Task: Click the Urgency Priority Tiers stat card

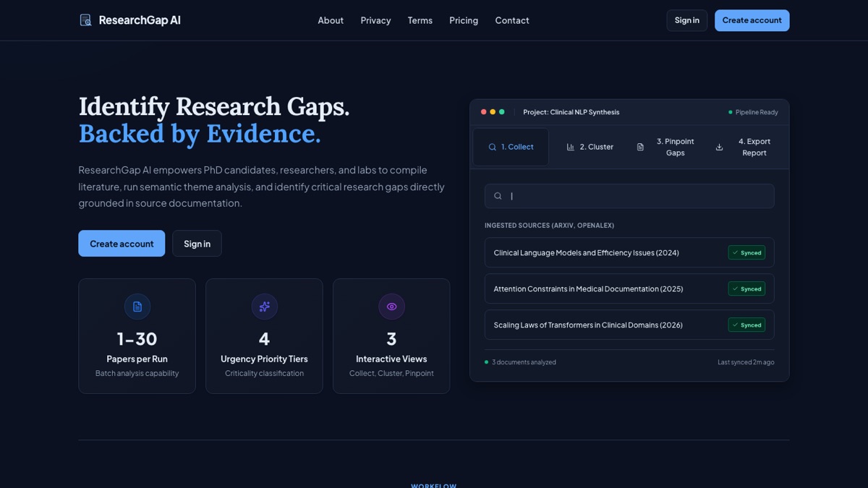Action: [264, 336]
